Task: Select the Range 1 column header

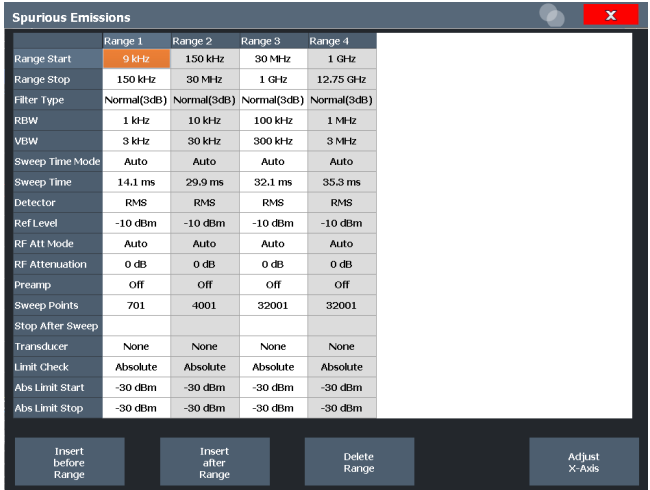Action: [136, 41]
